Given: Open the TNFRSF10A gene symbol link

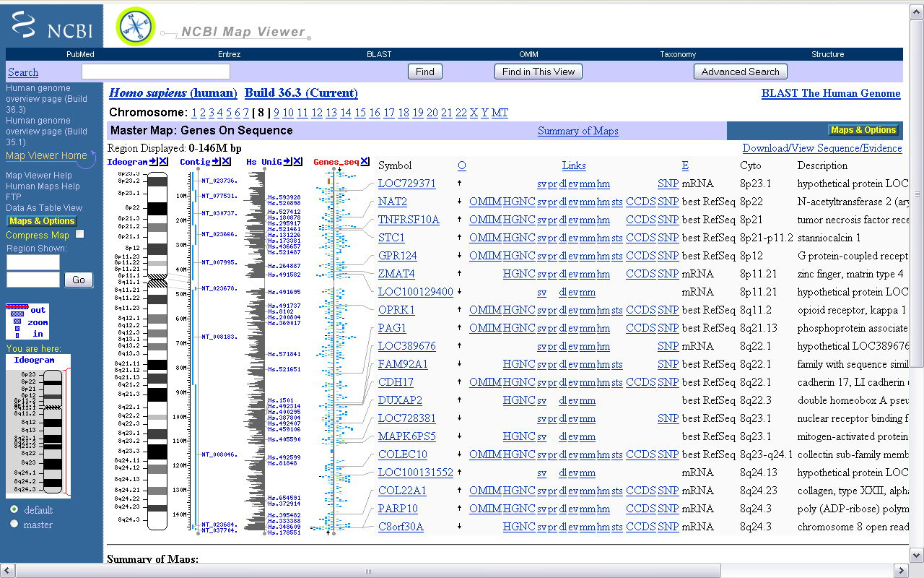Looking at the screenshot, I should [x=409, y=220].
